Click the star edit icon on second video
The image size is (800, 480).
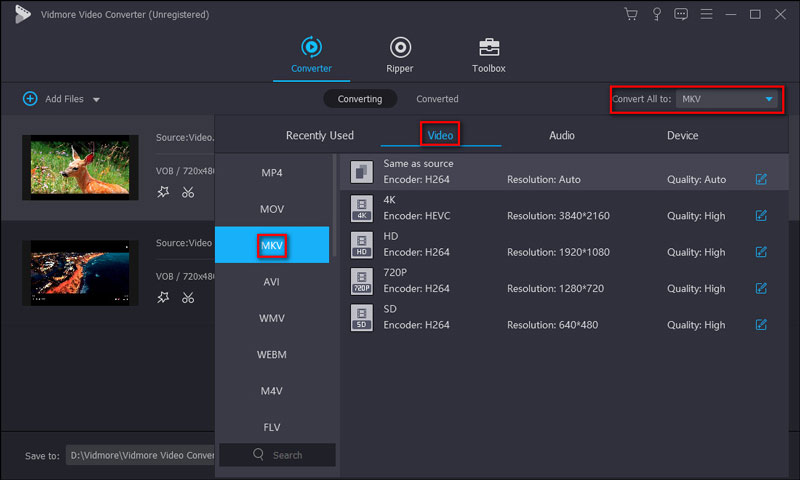(164, 297)
